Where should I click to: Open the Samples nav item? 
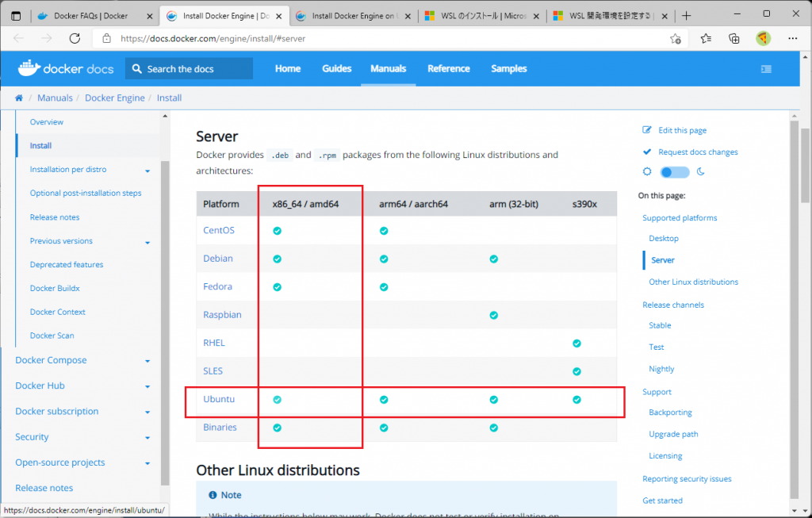tap(508, 68)
